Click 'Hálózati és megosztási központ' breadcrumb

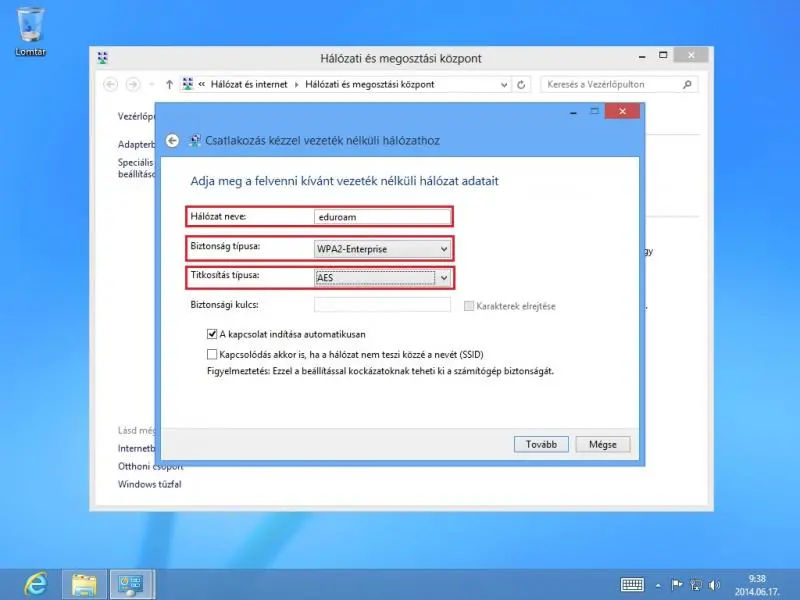(x=369, y=85)
